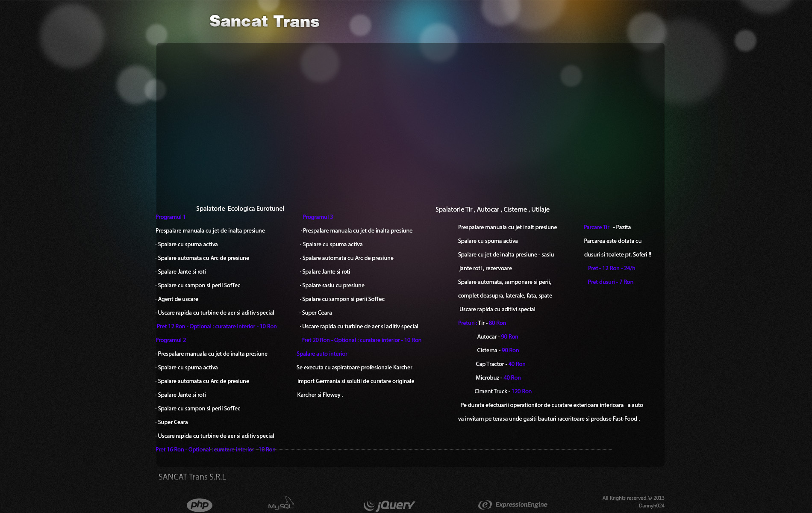
Task: Click Pret 12 Ron curatare interior price
Action: (217, 327)
